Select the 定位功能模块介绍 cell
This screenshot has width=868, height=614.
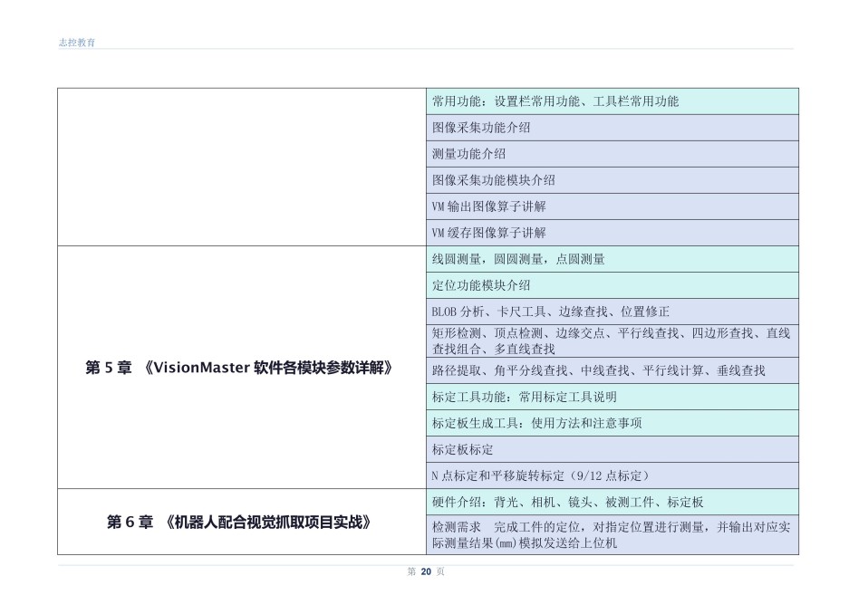612,285
